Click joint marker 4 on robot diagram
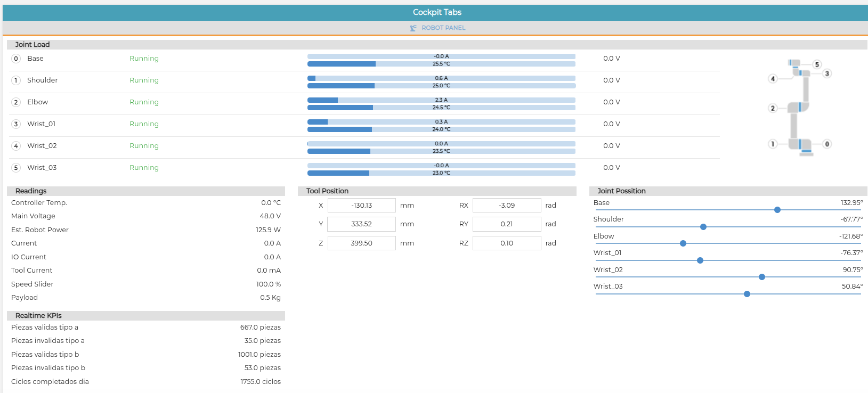Screen dimensions: 868x393 (x=773, y=79)
